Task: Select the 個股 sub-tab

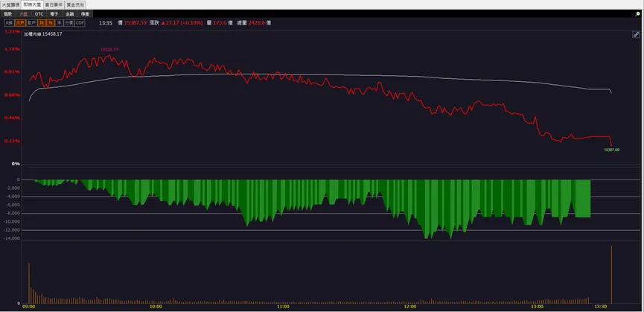Action: point(8,13)
